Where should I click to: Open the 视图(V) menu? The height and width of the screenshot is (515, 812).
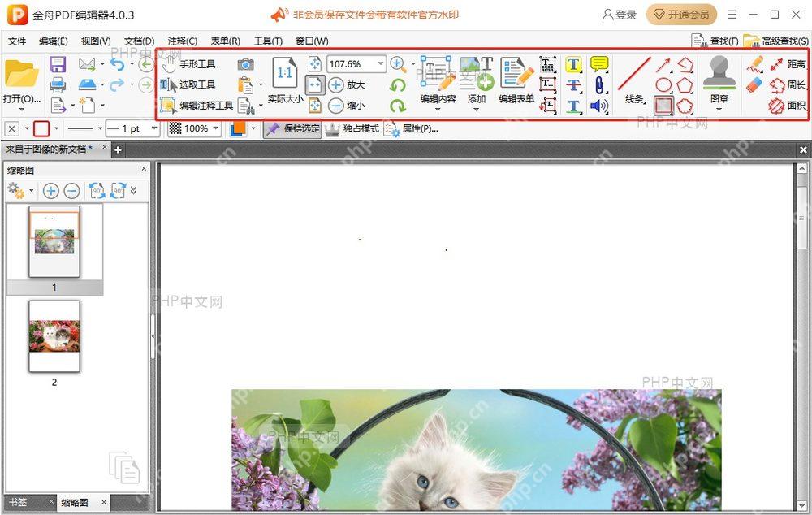96,41
